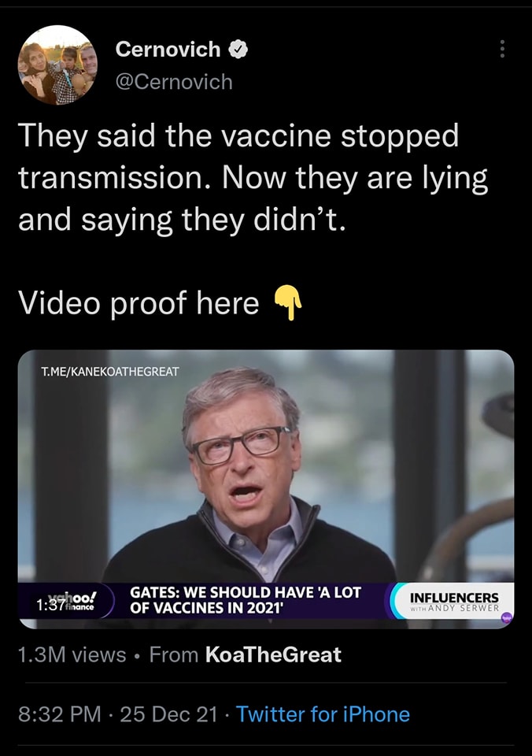Click the pointing-down hand emoji
This screenshot has height=756, width=532.
coord(288,303)
